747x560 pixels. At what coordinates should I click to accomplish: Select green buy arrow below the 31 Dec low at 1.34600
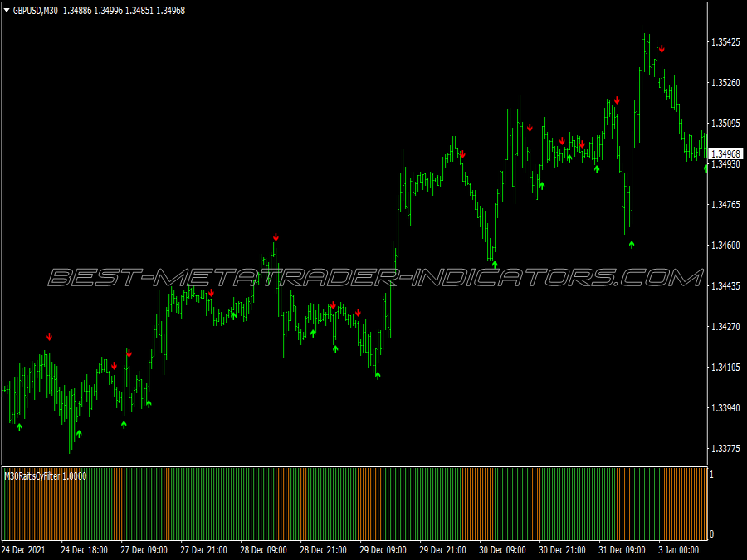point(632,245)
